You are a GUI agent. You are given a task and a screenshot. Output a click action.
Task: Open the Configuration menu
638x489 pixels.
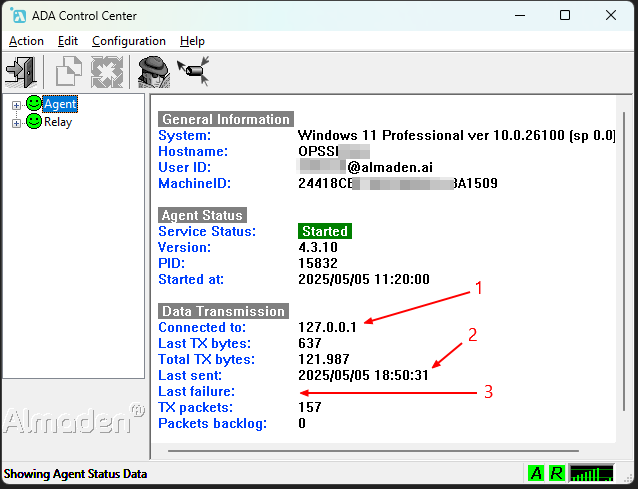[x=129, y=41]
